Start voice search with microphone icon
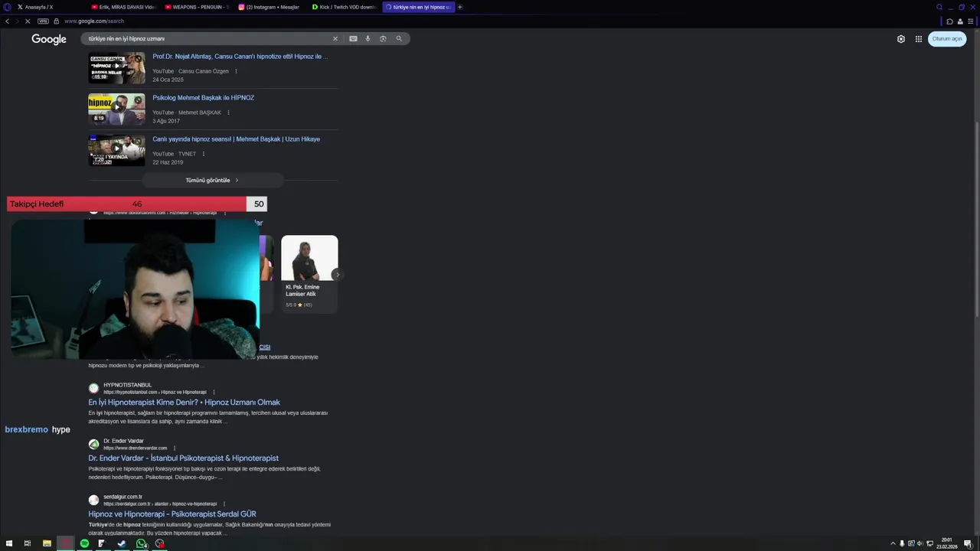 coord(367,38)
